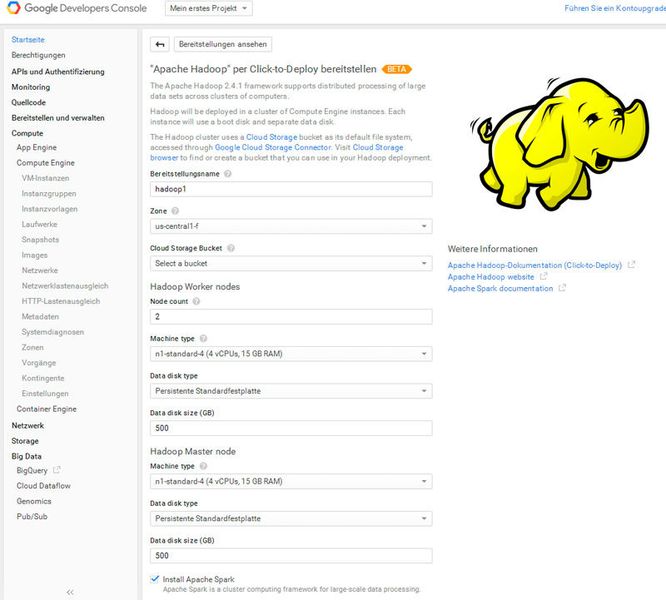Click external link icon next to BigQuery

56,470
